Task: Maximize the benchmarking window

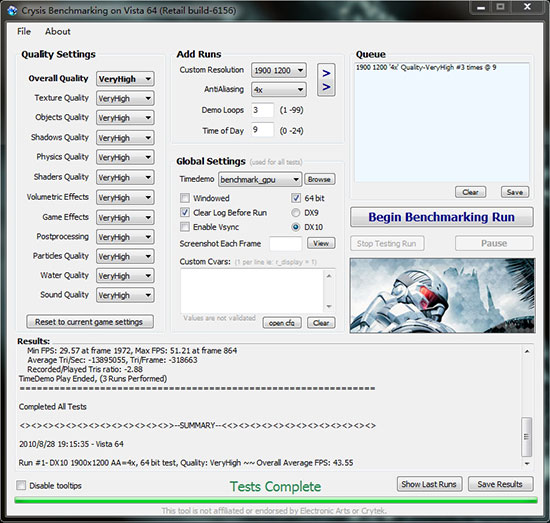Action: [x=501, y=7]
